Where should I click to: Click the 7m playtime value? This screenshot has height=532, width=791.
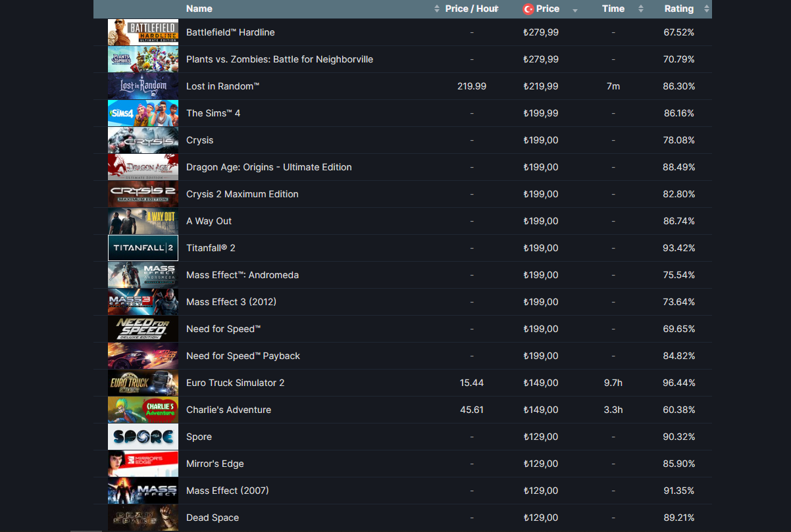[x=613, y=86]
